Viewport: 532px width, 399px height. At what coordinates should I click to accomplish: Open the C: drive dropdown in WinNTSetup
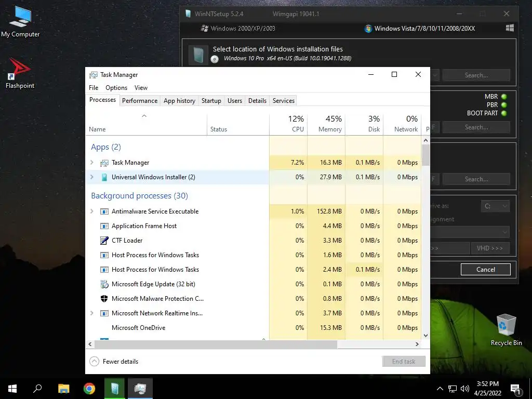pos(495,206)
